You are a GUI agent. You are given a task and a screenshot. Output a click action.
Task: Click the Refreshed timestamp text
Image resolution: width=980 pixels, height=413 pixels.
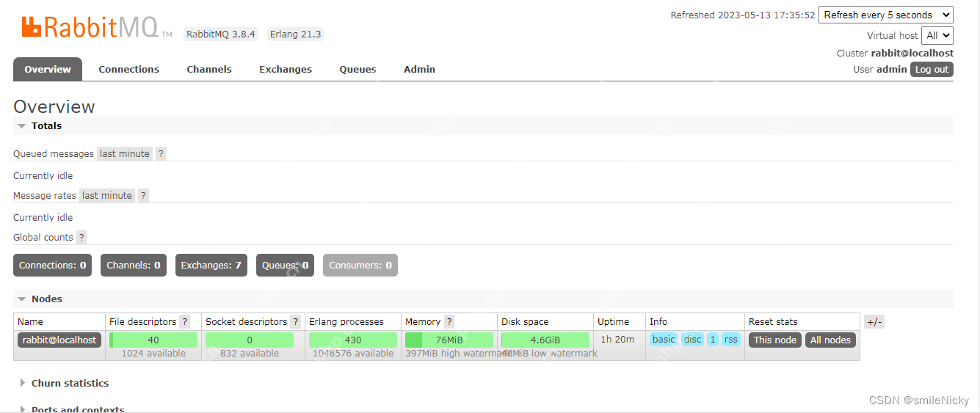tap(743, 15)
